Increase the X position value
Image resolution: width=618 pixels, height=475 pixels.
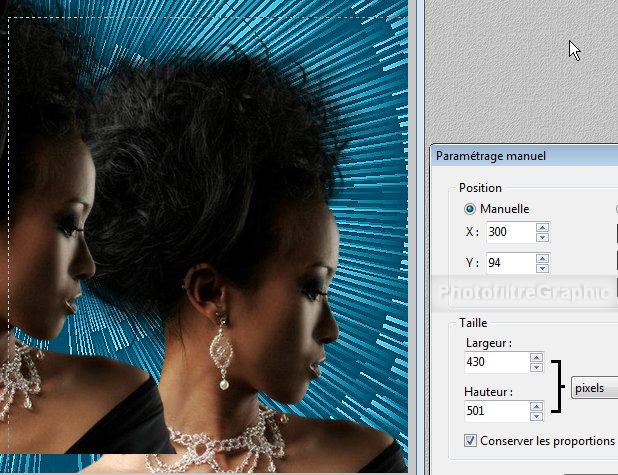tap(542, 227)
